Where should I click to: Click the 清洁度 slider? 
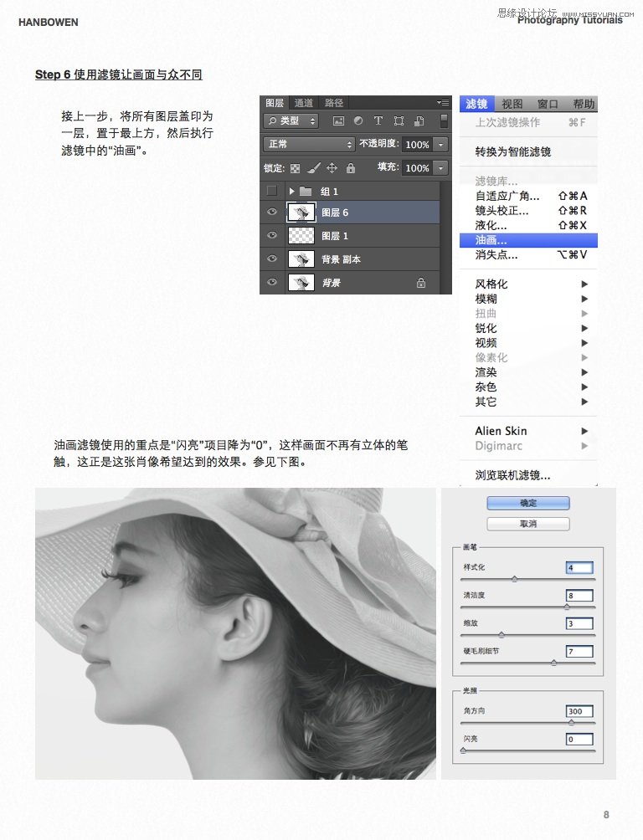tap(527, 607)
